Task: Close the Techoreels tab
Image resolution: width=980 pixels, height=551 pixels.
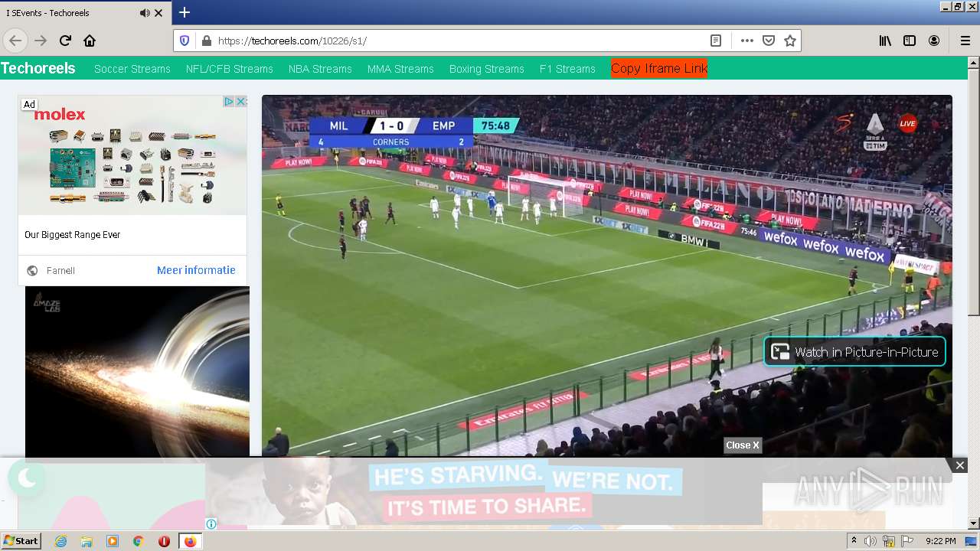Action: (158, 13)
